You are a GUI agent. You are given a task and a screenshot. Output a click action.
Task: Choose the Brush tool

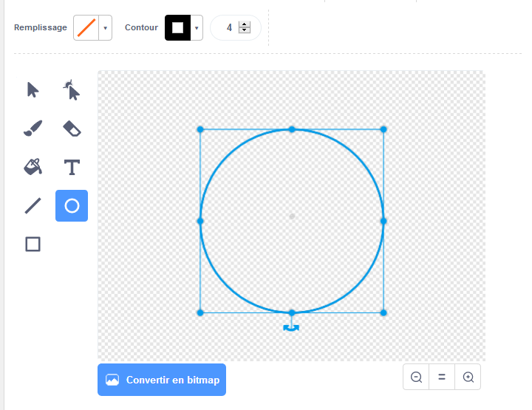(33, 129)
